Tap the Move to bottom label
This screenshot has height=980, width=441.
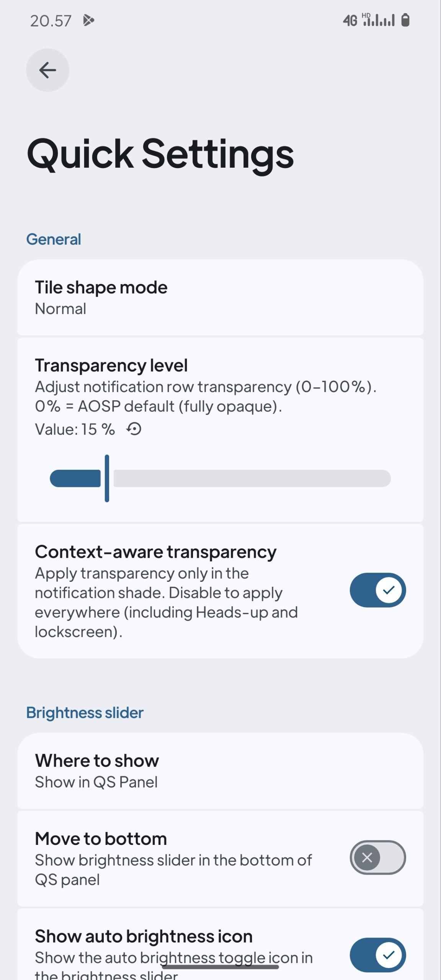tap(101, 839)
